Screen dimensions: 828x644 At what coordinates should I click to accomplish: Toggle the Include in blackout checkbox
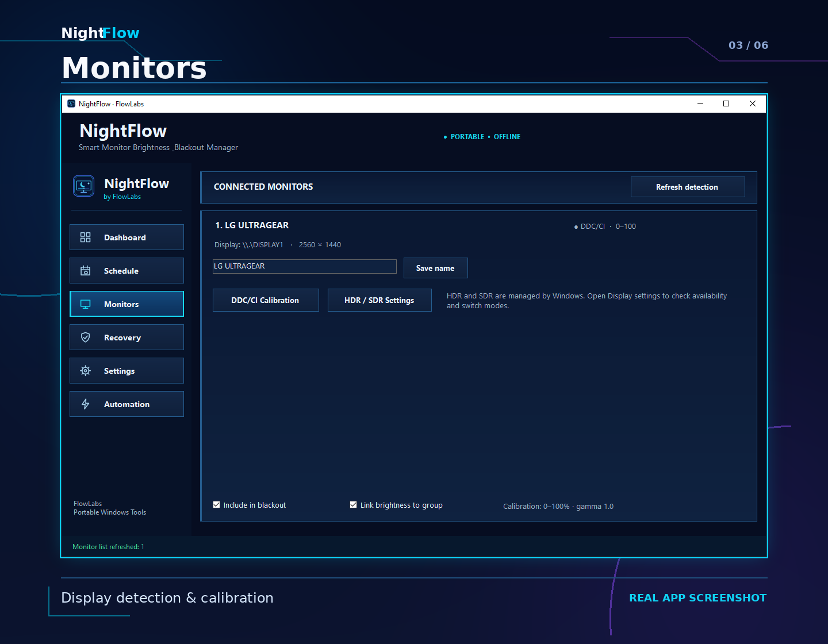pos(217,505)
